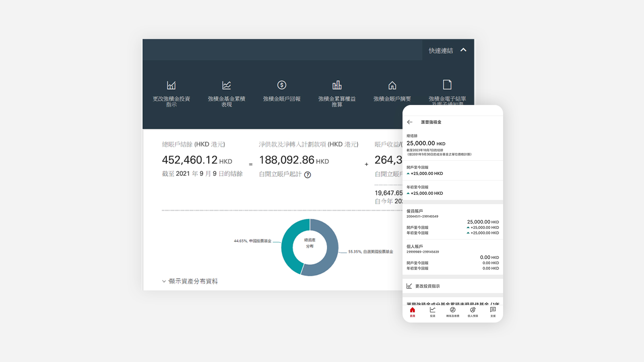Click 44.65% 中國股票基金 chart label
The height and width of the screenshot is (362, 644).
253,241
